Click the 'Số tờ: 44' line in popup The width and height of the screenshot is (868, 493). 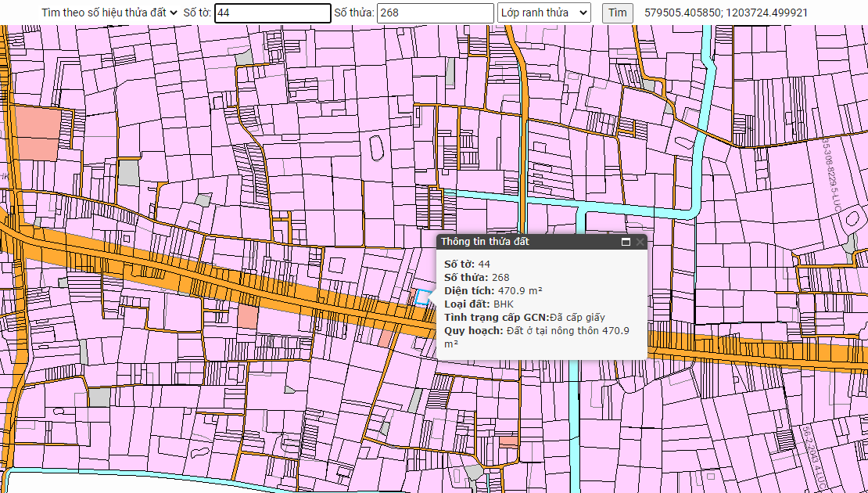pos(467,264)
